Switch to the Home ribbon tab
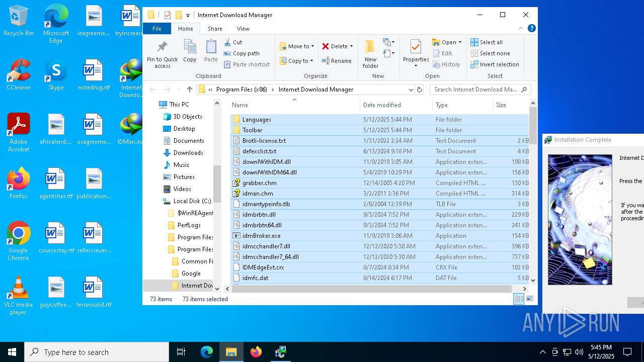Viewport: 644px width, 362px height. point(186,29)
